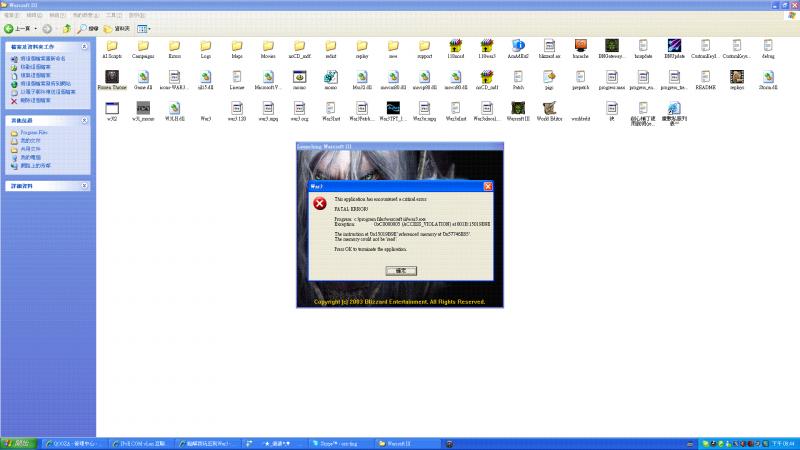800x450 pixels.
Task: Click the taskbar clock
Action: [784, 444]
